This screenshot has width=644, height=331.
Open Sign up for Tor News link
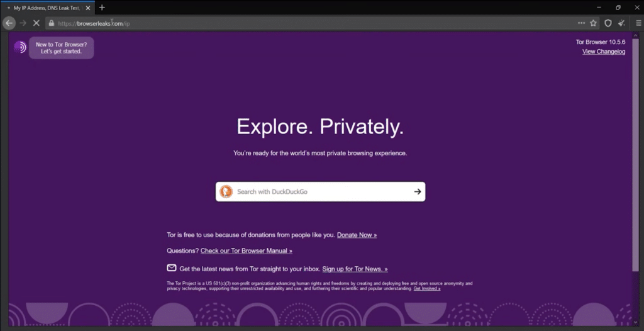355,269
